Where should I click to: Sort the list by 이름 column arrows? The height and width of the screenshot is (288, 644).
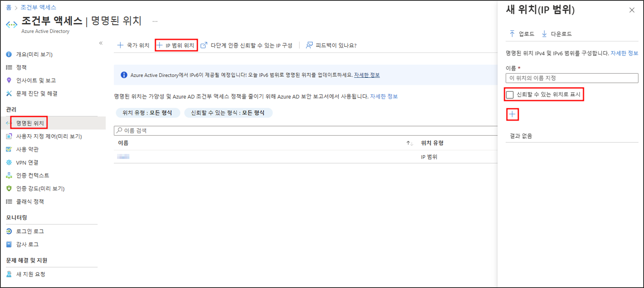tap(409, 143)
